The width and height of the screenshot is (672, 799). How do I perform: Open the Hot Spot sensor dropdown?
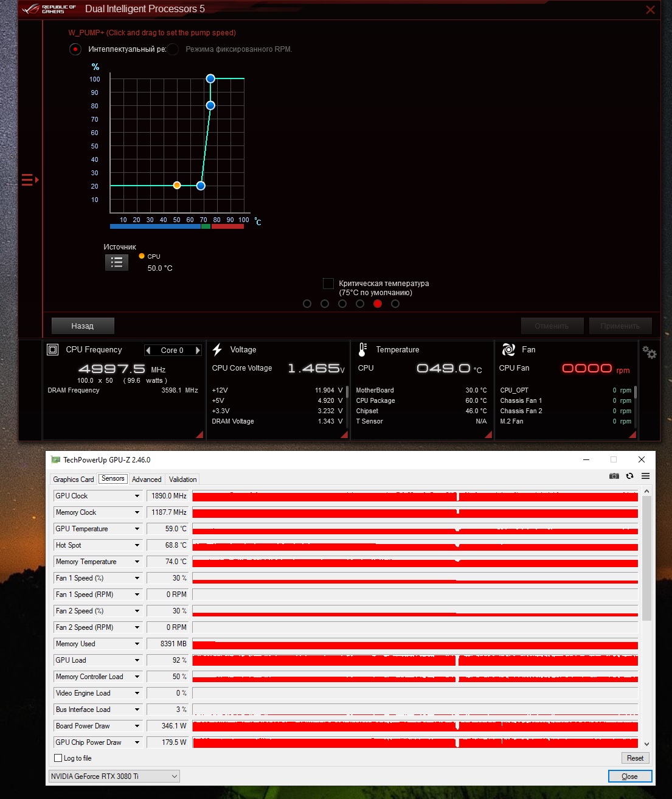click(137, 545)
